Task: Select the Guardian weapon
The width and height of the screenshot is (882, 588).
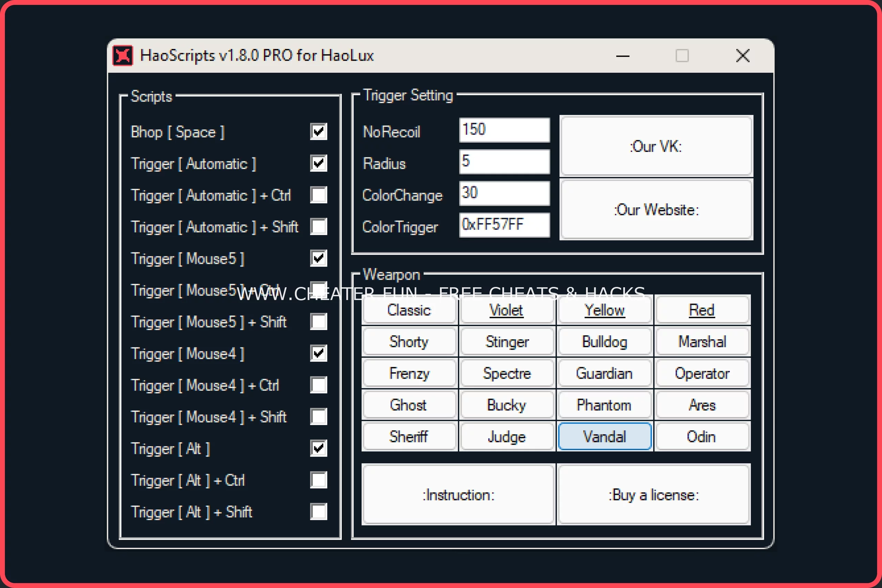Action: click(605, 373)
